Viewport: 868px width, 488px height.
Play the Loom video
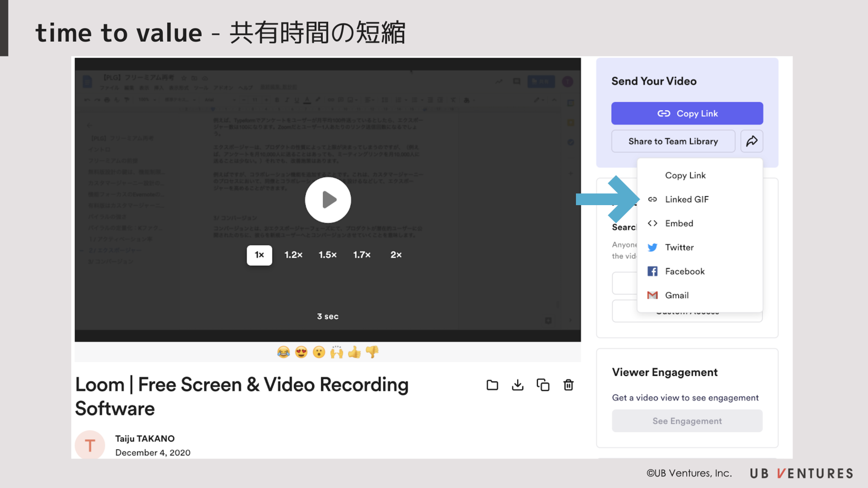[328, 200]
